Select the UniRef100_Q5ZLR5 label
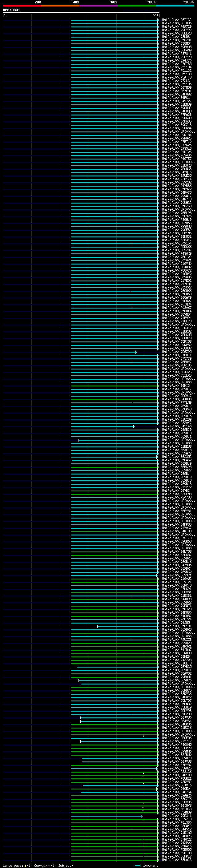 [x=177, y=375]
